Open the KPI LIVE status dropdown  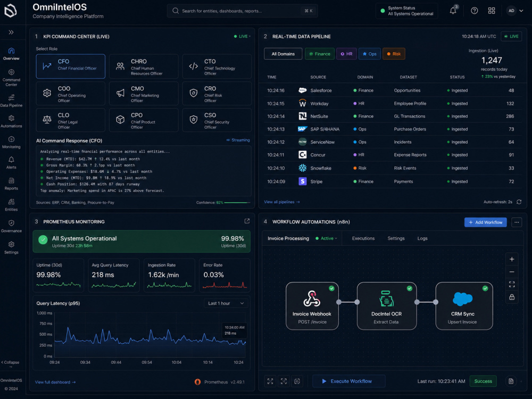point(242,36)
